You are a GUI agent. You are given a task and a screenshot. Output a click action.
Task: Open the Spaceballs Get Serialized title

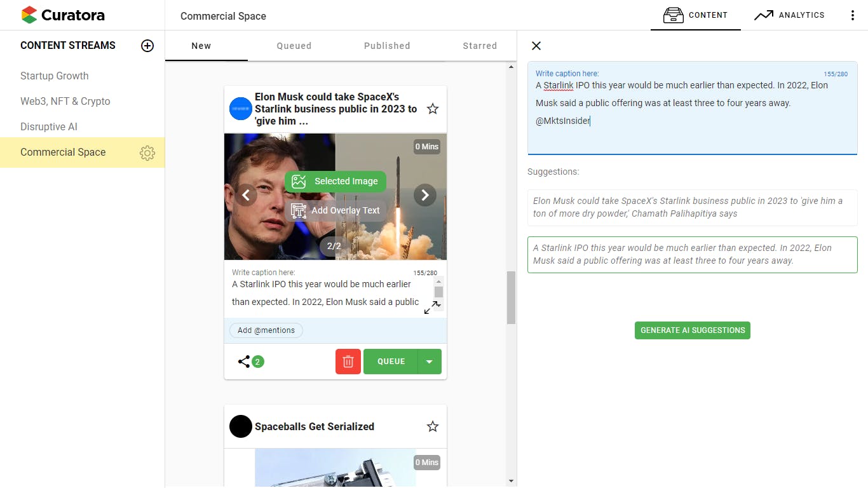(315, 426)
